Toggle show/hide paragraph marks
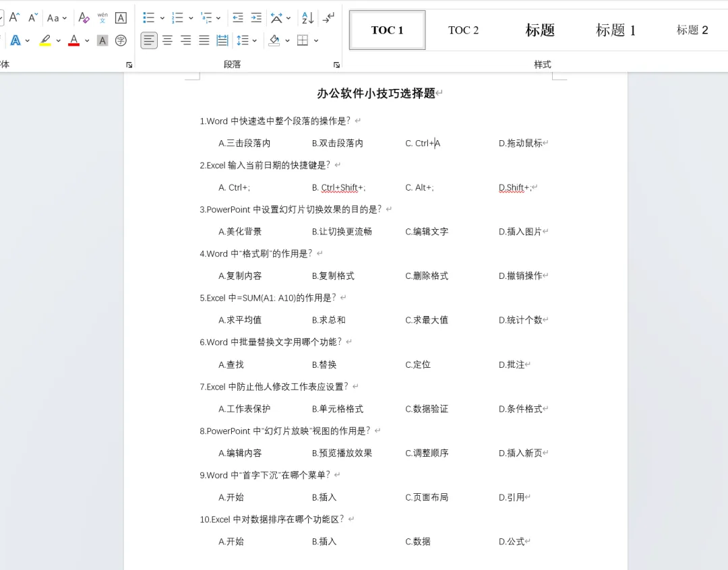 pyautogui.click(x=328, y=18)
